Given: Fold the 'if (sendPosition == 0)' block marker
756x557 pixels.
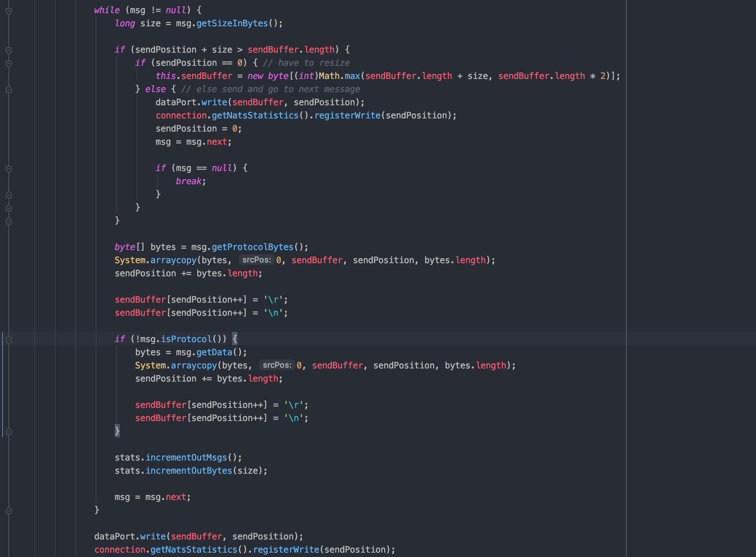Looking at the screenshot, I should coord(9,64).
